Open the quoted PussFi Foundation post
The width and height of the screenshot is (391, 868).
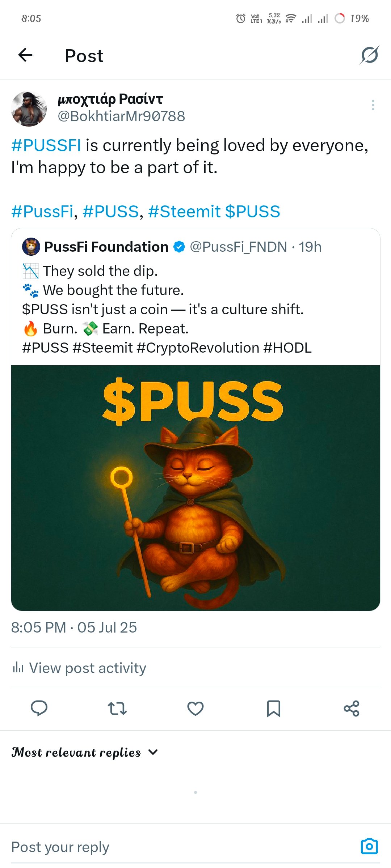click(195, 297)
